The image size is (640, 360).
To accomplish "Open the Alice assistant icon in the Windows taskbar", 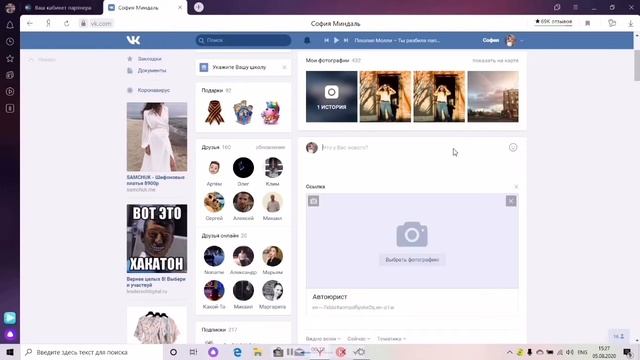I will (x=213, y=352).
